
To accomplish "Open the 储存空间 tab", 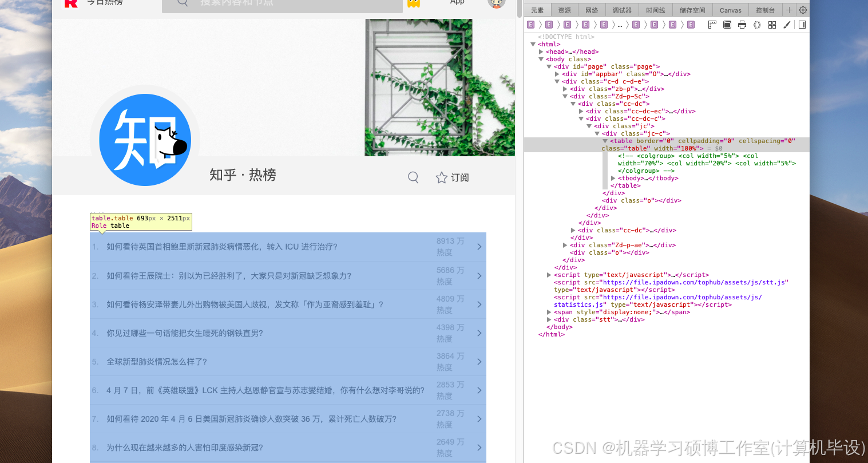I will click(692, 10).
